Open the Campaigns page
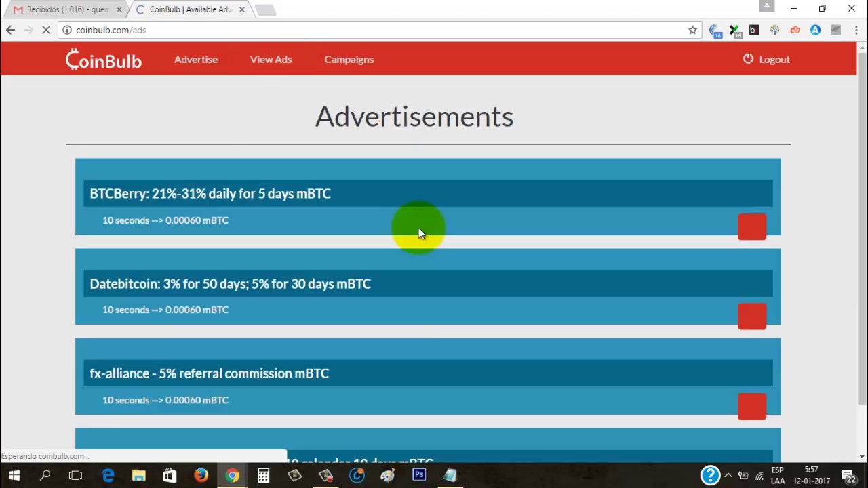The width and height of the screenshot is (868, 488). tap(349, 59)
